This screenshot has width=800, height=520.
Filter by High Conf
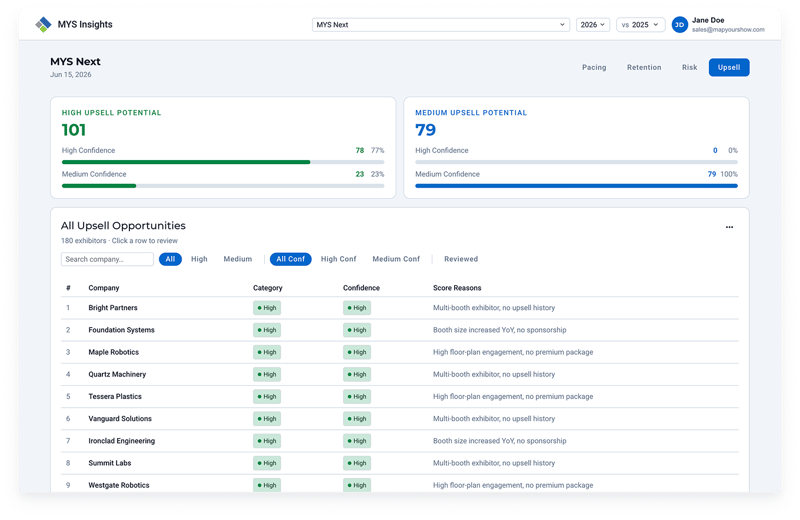pos(338,259)
